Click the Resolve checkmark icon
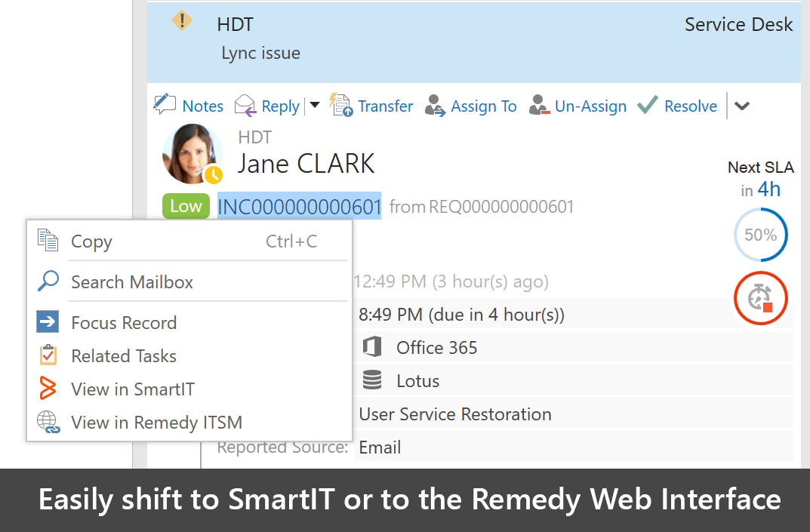The width and height of the screenshot is (810, 532). coord(648,106)
